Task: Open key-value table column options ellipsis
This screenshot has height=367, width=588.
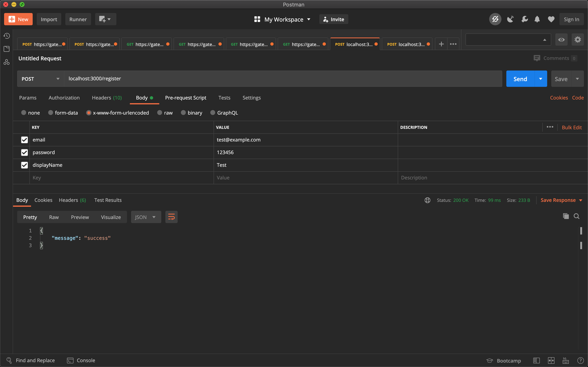Action: [x=550, y=127]
